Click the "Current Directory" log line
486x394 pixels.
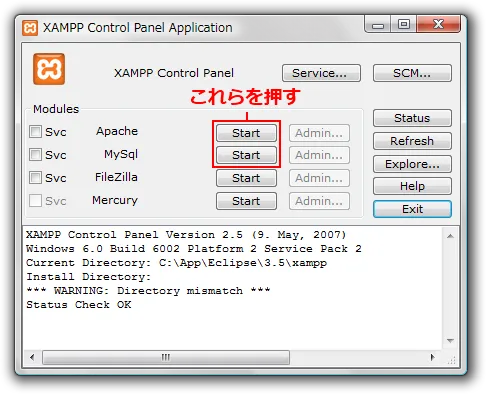coord(177,263)
